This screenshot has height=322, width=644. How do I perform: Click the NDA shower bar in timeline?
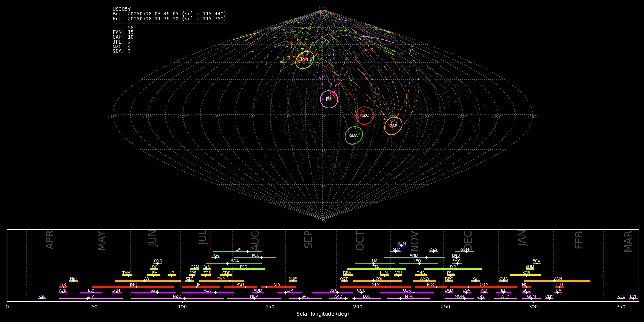click(254, 298)
